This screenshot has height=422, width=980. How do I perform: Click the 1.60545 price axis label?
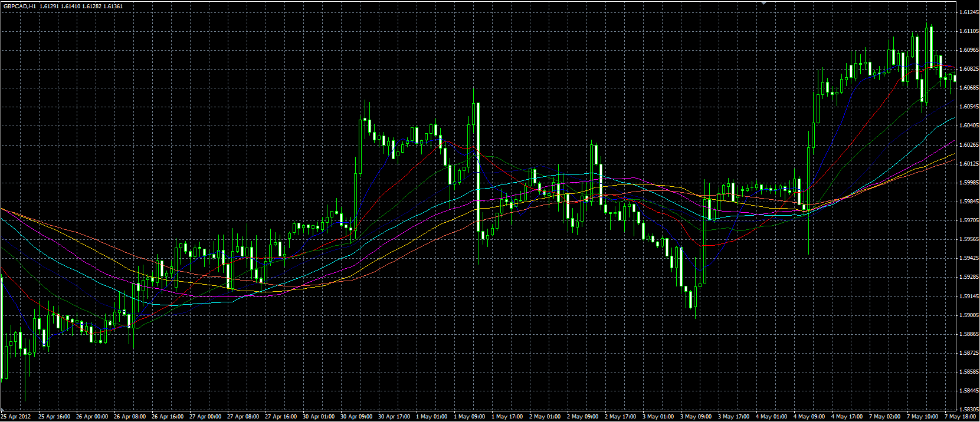[969, 107]
